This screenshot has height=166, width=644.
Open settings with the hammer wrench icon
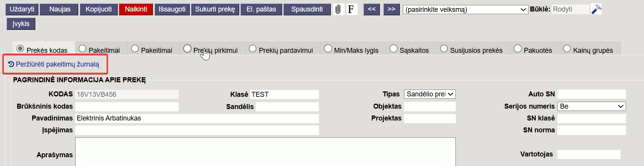[x=596, y=9]
